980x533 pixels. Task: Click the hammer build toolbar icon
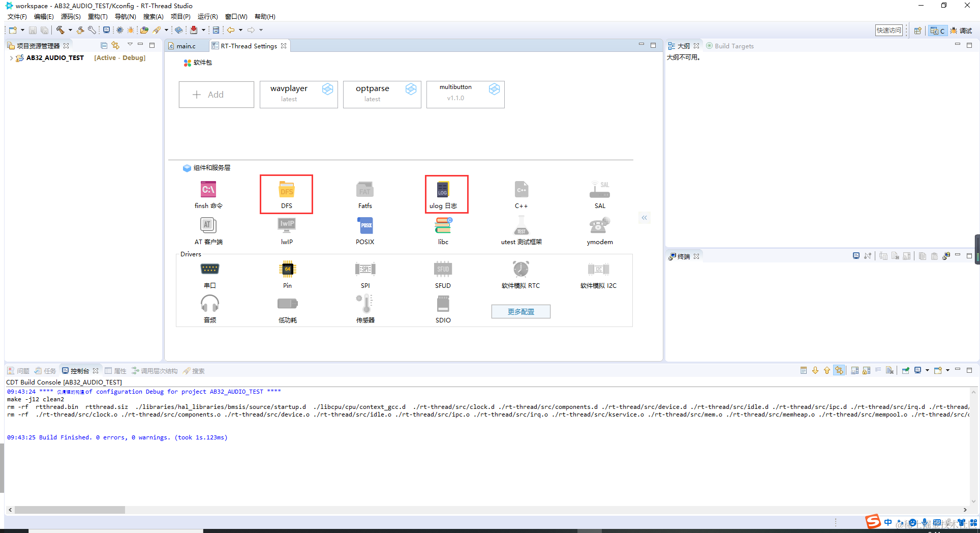[x=60, y=30]
